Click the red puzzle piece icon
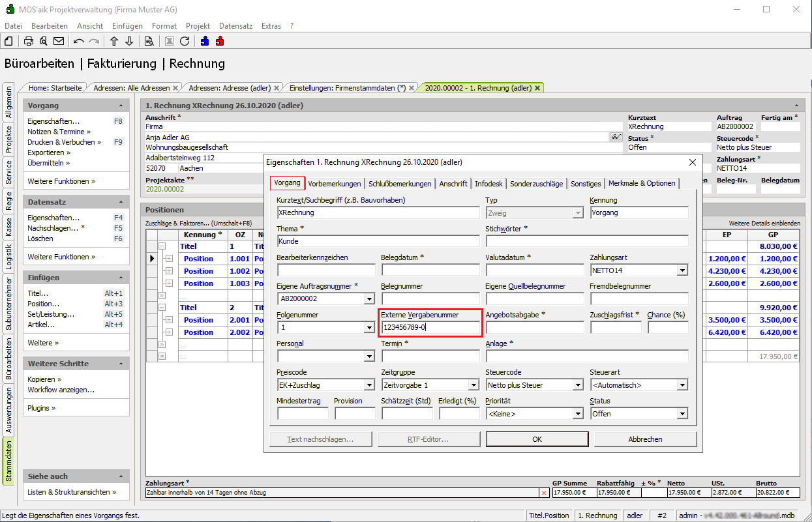This screenshot has width=812, height=522. [220, 41]
